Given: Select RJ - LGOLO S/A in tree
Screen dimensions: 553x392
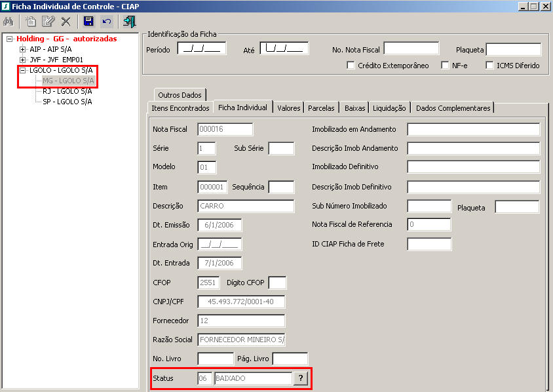Looking at the screenshot, I should [x=67, y=91].
